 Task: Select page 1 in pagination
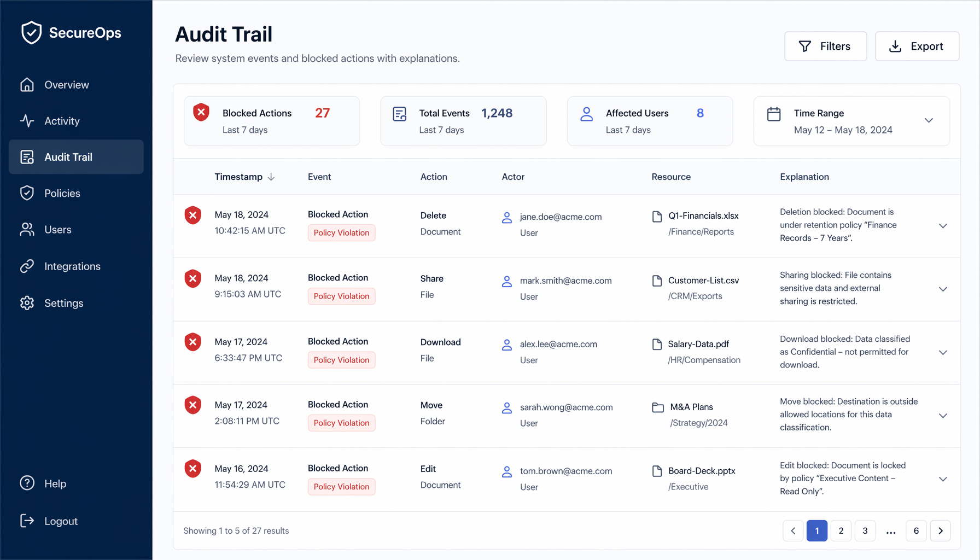[817, 530]
